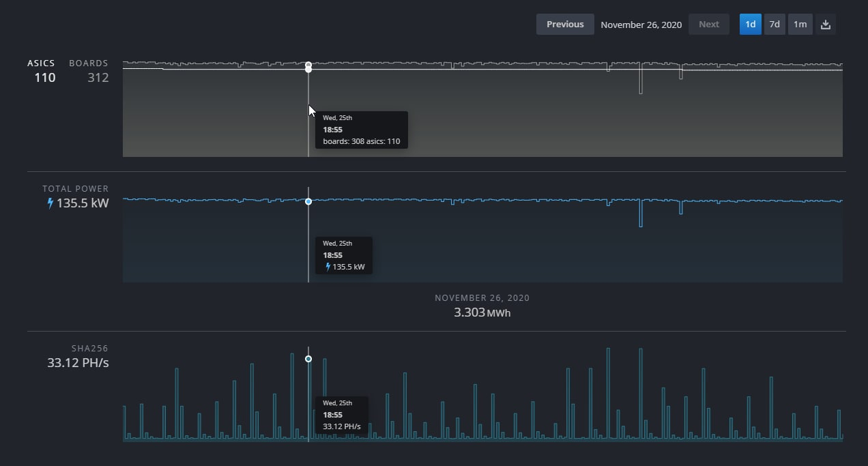Click the ASICS 110 counter

pos(42,71)
